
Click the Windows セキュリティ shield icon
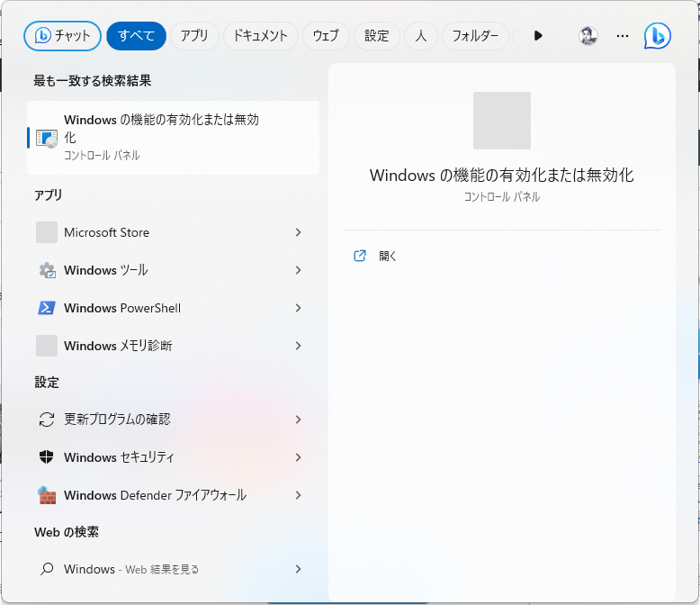47,457
